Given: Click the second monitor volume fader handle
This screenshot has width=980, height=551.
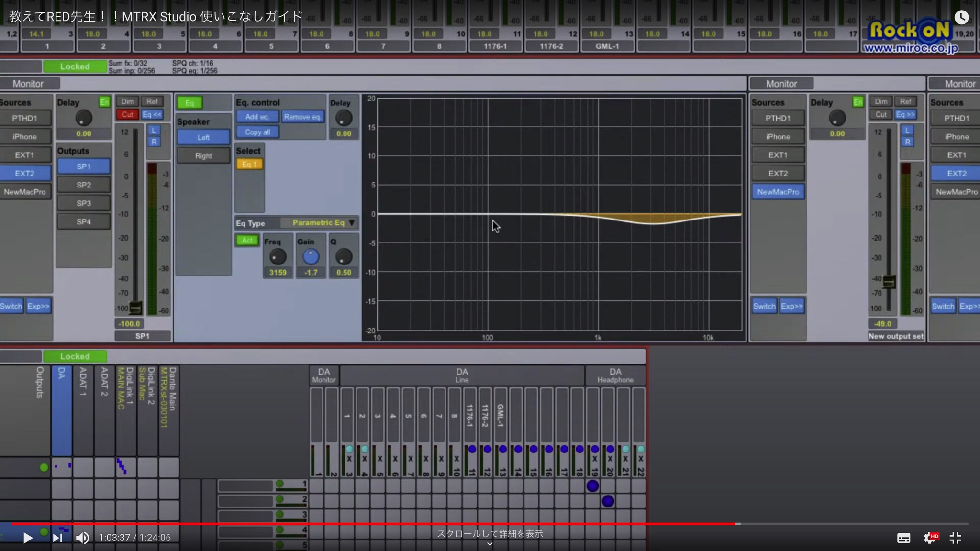Looking at the screenshot, I should click(889, 282).
